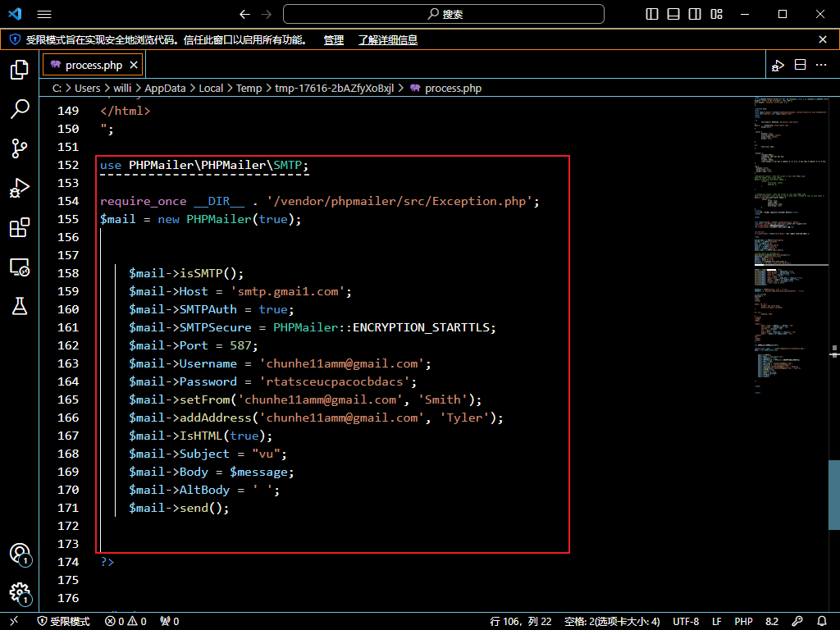
Task: Click the 管理 link in banner
Action: 333,39
